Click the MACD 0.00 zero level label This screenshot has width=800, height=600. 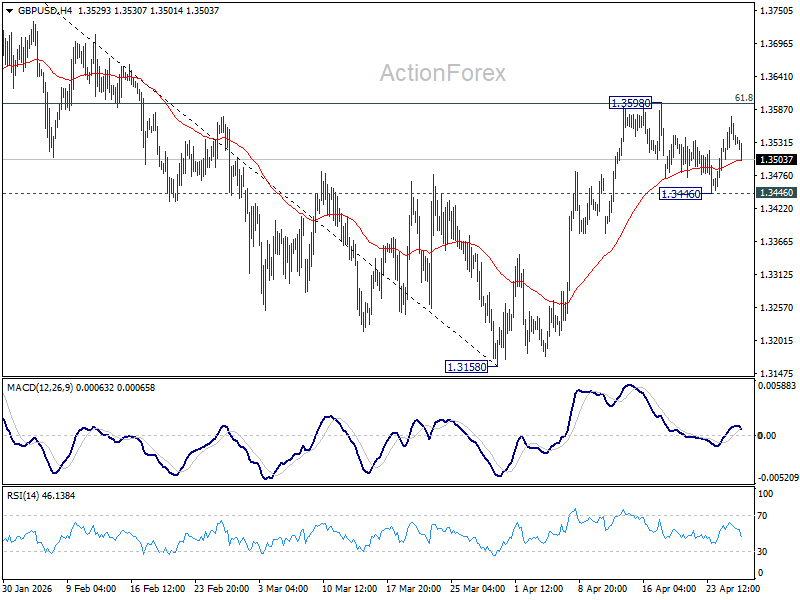point(767,435)
